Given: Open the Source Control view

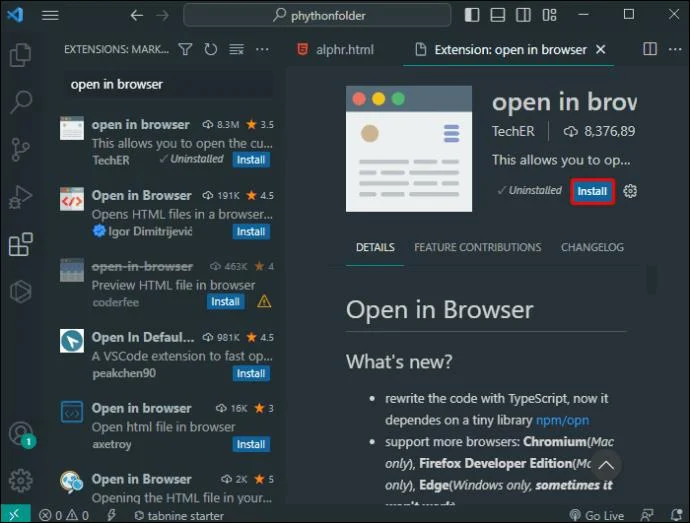Looking at the screenshot, I should coord(20,149).
